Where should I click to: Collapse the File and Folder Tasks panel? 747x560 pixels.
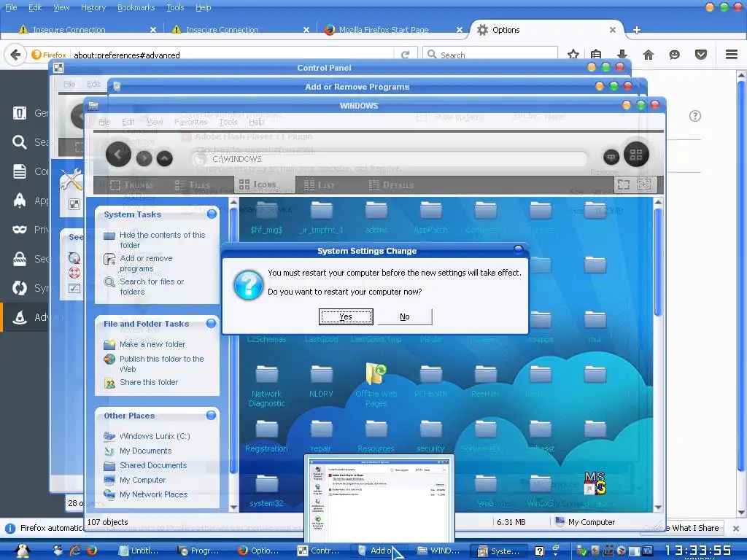(x=211, y=323)
